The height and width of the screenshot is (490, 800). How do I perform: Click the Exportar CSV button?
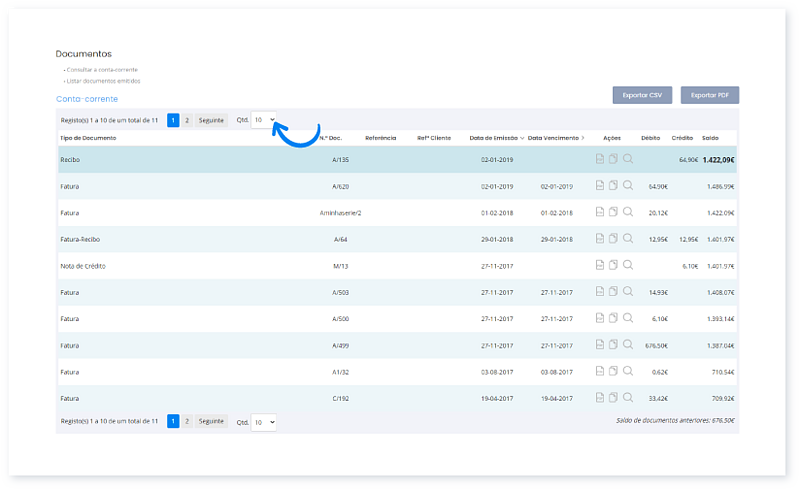642,95
